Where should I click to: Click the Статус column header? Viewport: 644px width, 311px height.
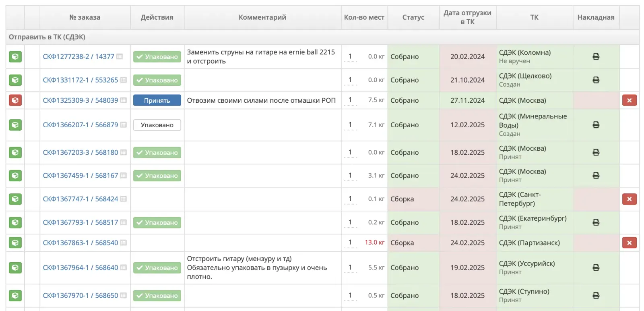pos(413,17)
